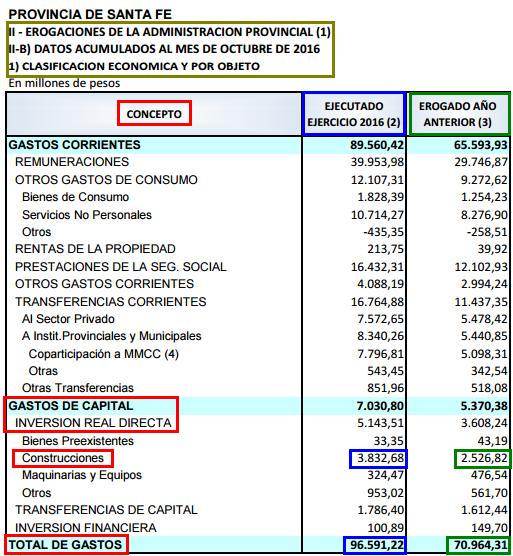Select the GASTOS CORRIENTES row label
The width and height of the screenshot is (513, 556).
[x=74, y=145]
